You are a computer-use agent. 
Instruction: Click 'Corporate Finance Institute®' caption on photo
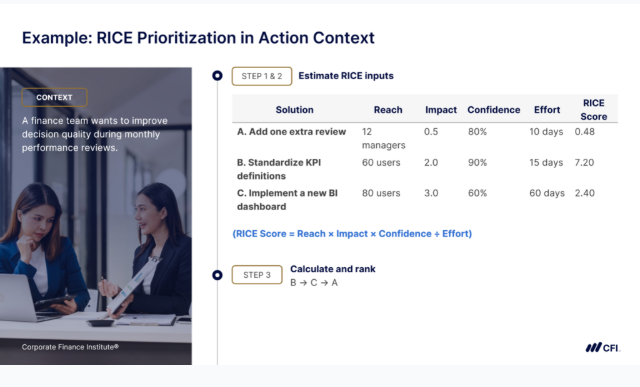[x=70, y=347]
